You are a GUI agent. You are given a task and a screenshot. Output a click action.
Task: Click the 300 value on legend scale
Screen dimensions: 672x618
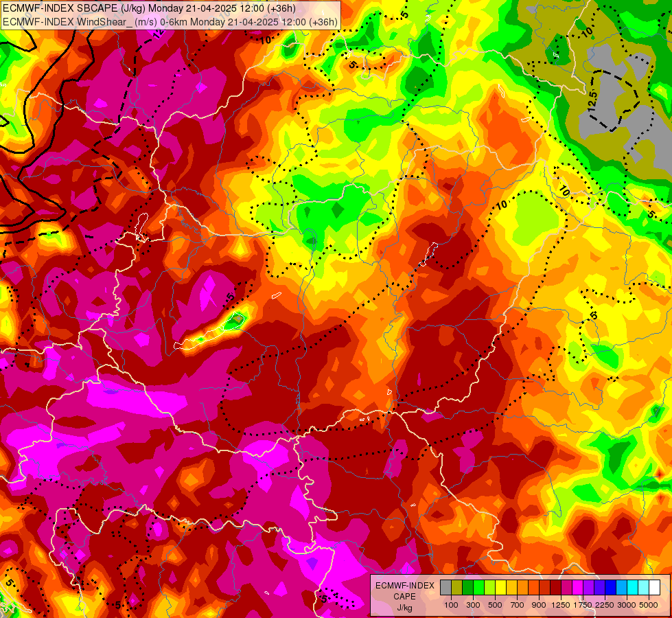tap(473, 605)
